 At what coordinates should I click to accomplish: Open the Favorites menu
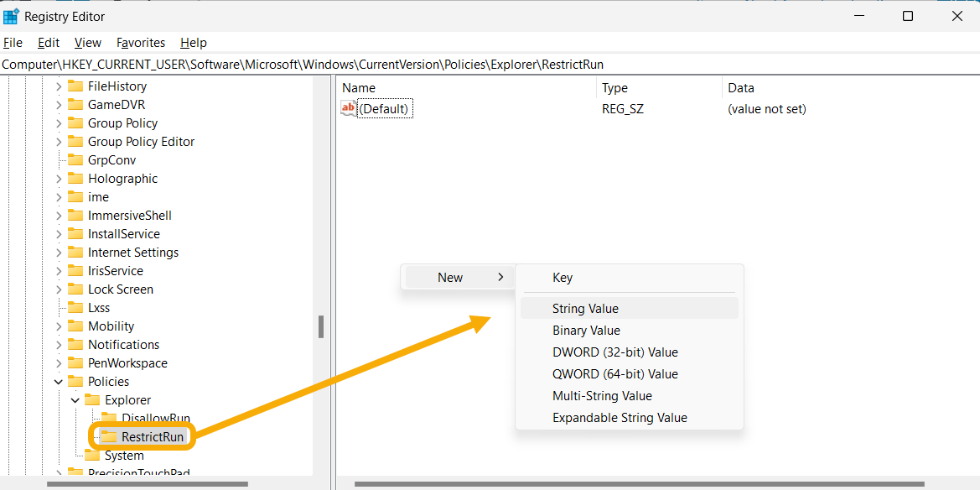click(140, 42)
